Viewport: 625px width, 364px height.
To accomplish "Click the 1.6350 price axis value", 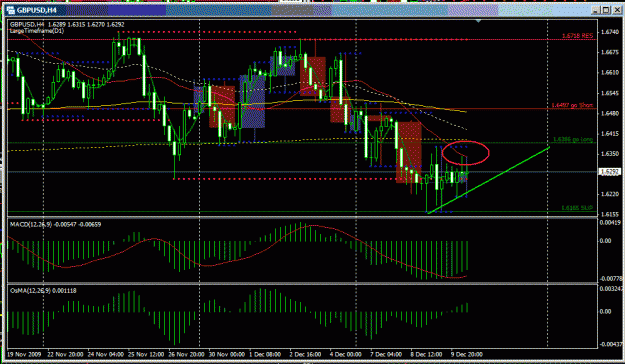I will coord(610,154).
